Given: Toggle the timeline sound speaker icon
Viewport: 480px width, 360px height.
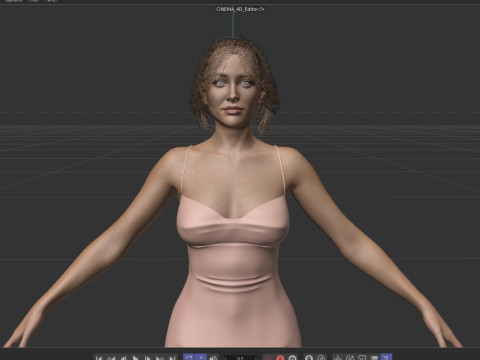Looking at the screenshot, I should 214,358.
